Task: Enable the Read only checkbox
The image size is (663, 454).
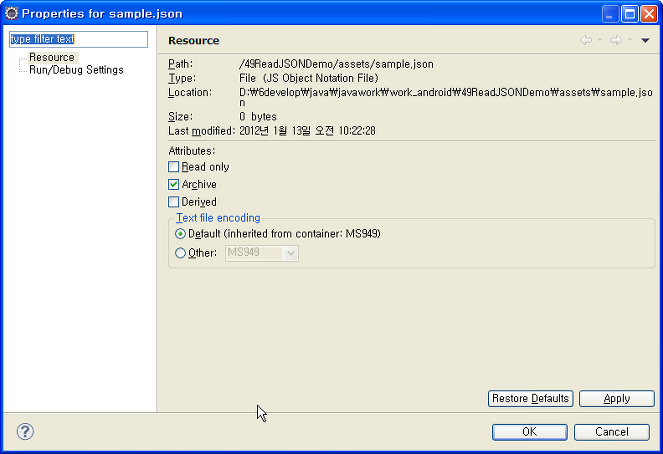Action: [x=173, y=167]
